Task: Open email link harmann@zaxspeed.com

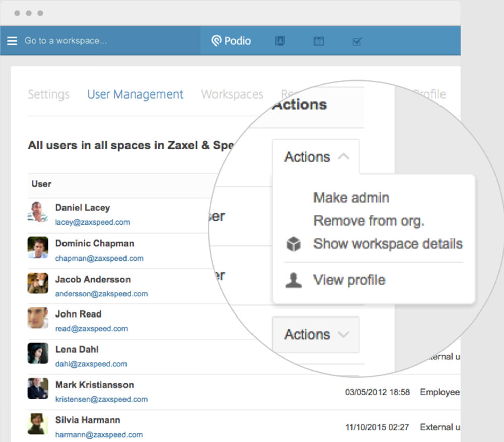Action: [99, 435]
